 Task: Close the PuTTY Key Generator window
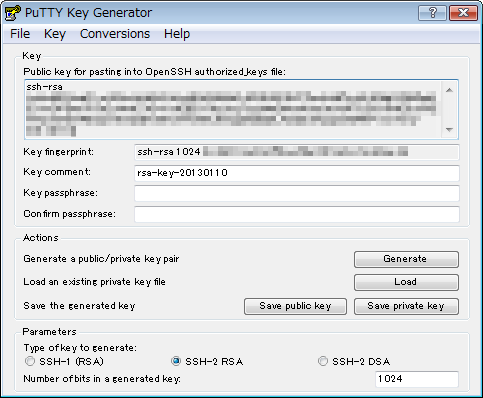[463, 13]
